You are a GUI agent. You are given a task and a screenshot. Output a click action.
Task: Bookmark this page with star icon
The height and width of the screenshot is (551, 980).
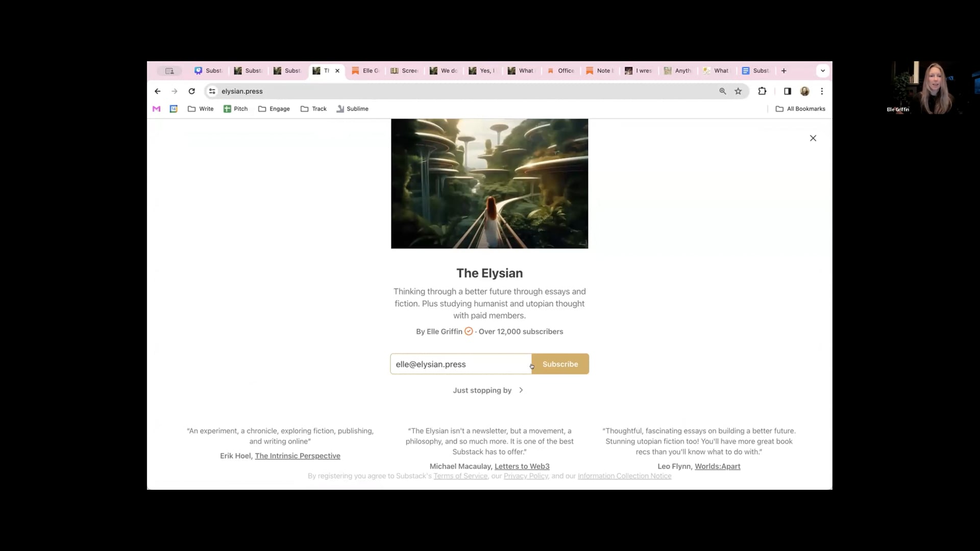coord(738,91)
